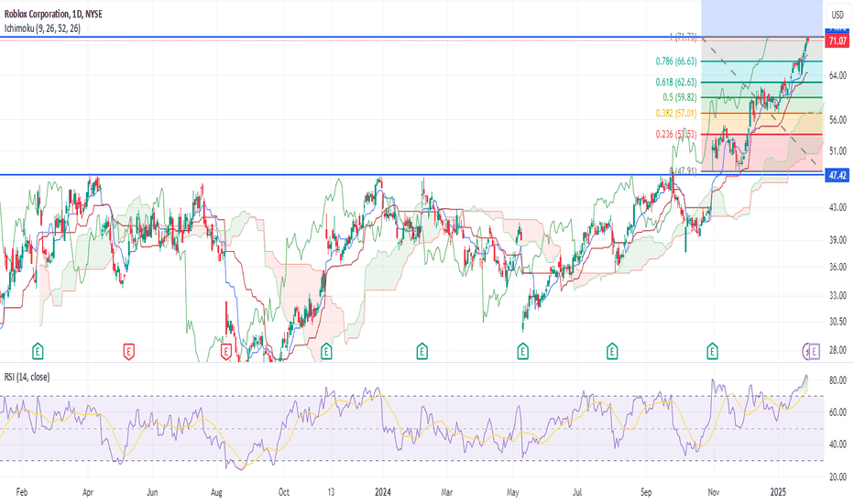This screenshot has height=504, width=854.
Task: Click the 0.618 (62.63) Fibonacci label
Action: click(x=676, y=82)
